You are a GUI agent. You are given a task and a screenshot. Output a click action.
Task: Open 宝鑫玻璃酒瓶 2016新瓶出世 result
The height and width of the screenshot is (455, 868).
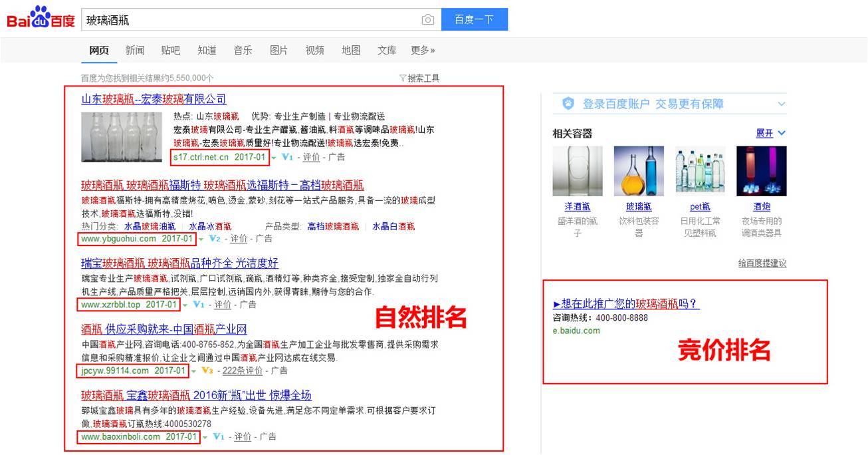[196, 395]
